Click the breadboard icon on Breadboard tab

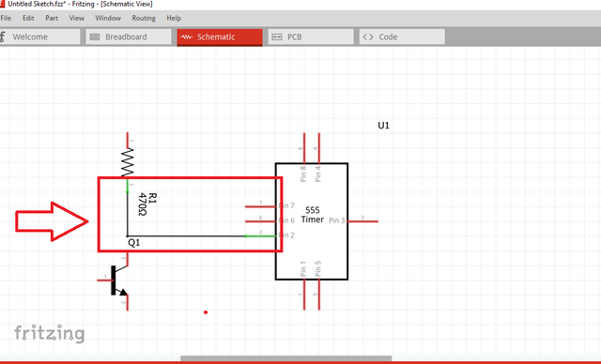click(x=95, y=37)
